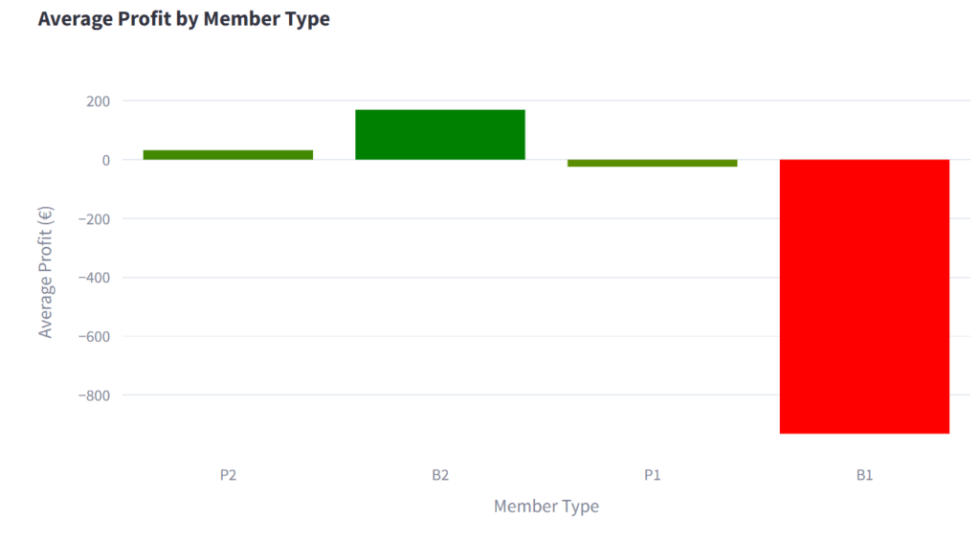Screen dimensions: 980x542
Task: Select the thin green P2 bar
Action: [x=228, y=154]
